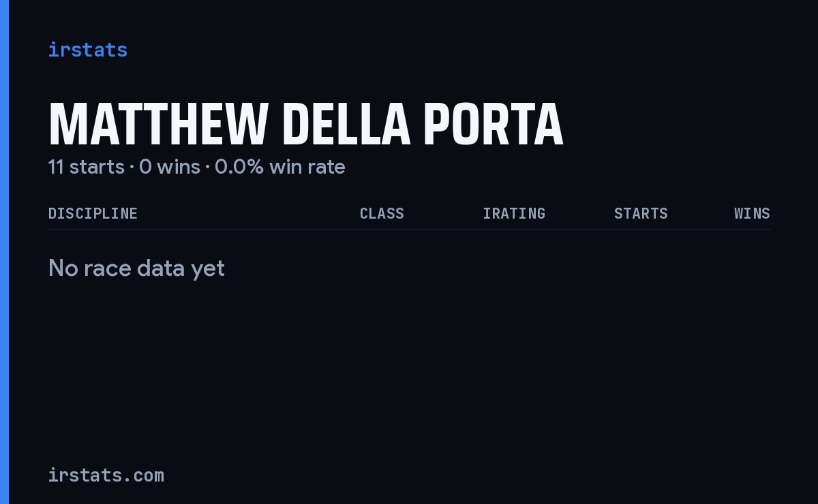The width and height of the screenshot is (818, 504).
Task: Sort table by IRATING column header
Action: click(x=514, y=213)
